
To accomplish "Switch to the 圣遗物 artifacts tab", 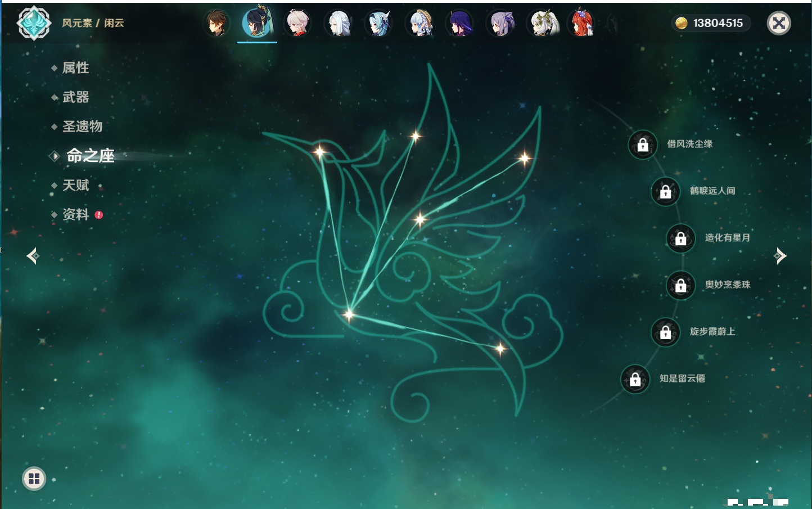I will (x=82, y=127).
